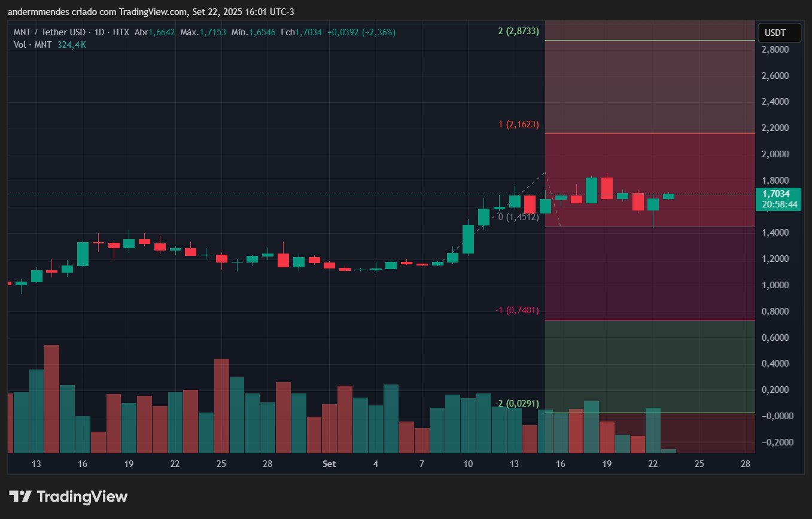Click date label 10 on time axis

click(468, 464)
